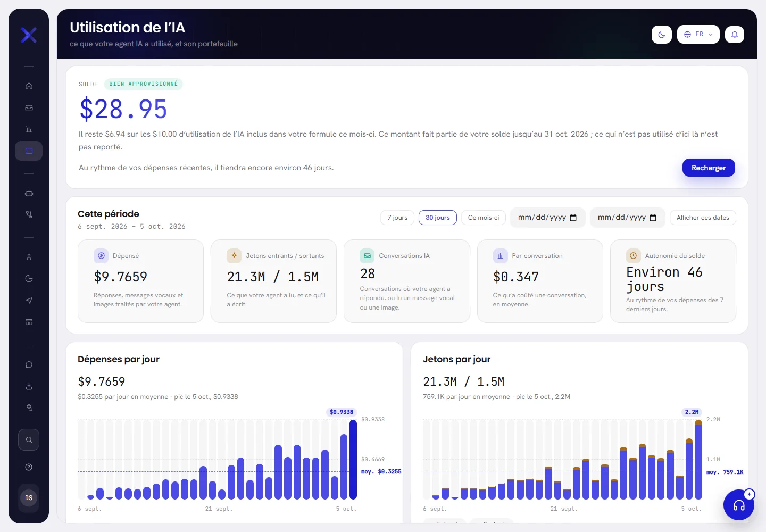766x532 pixels.
Task: Click the search magnifier button in the sidebar
Action: (29, 440)
